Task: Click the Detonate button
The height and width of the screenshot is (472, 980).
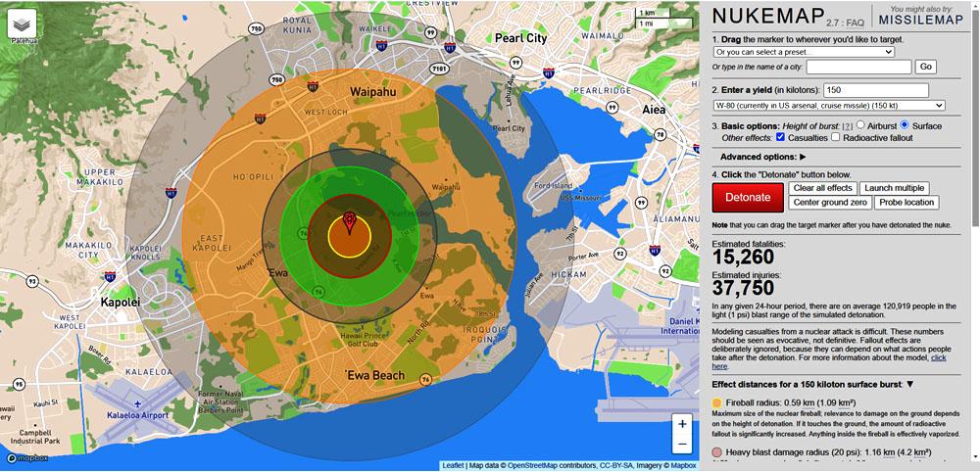Action: point(748,197)
